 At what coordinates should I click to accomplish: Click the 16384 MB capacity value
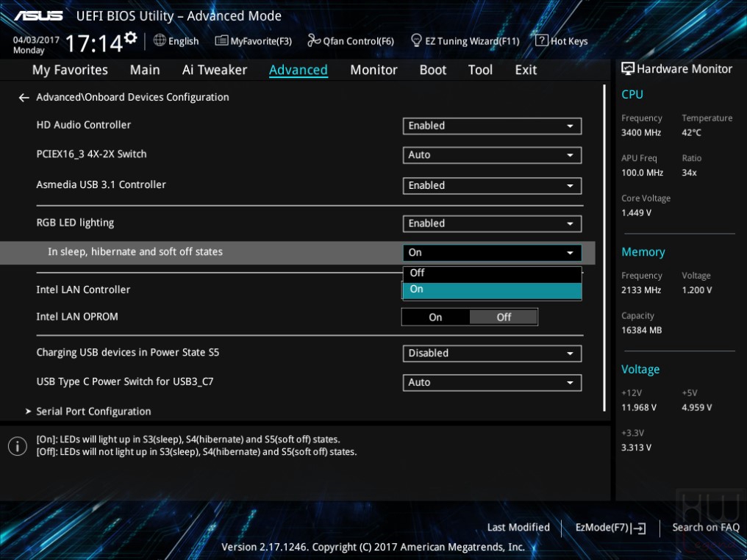(641, 331)
